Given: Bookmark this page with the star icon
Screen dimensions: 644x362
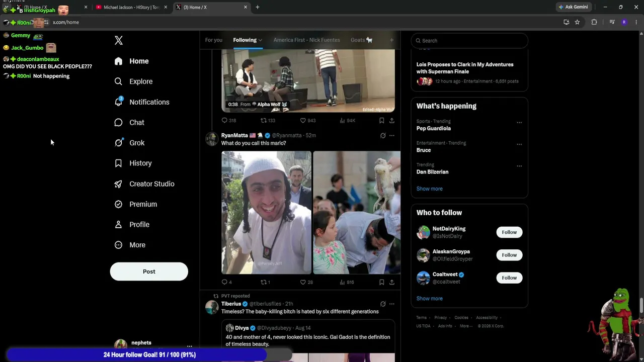Looking at the screenshot, I should pyautogui.click(x=577, y=22).
